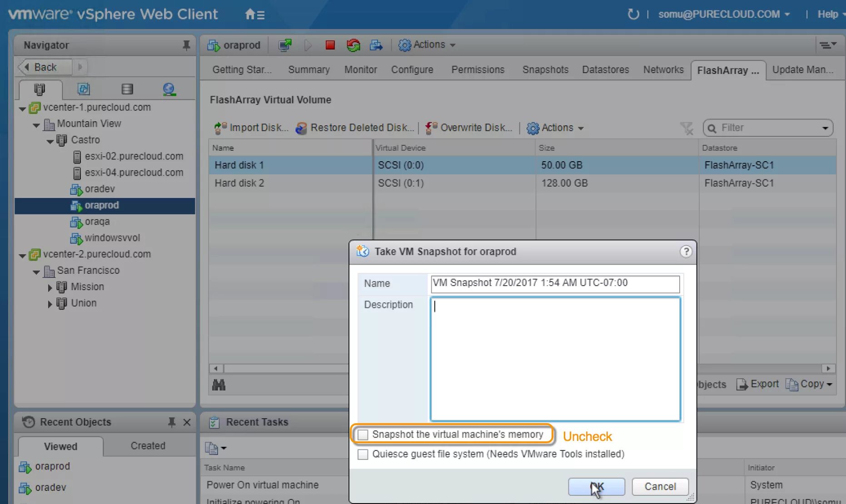Open the Filter dropdown arrow

[825, 128]
